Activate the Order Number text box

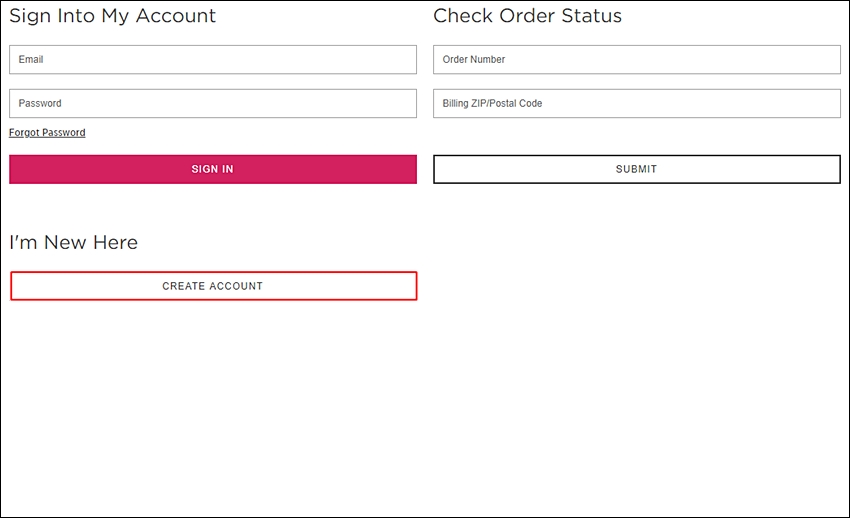coord(636,60)
